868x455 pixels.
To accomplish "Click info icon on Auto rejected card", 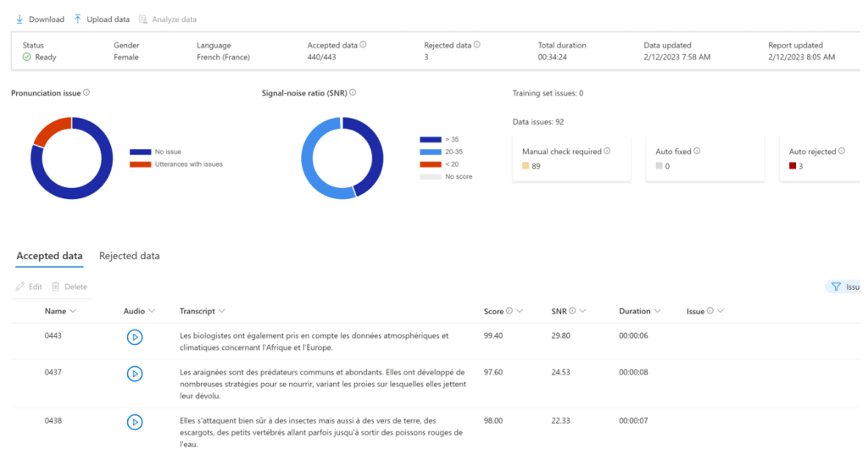I will pyautogui.click(x=842, y=152).
